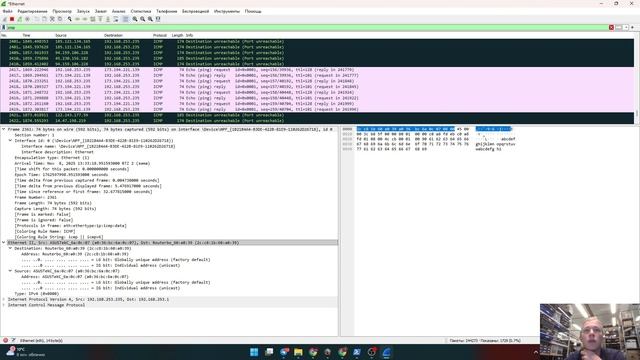This screenshot has width=640, height=360.
Task: Collapse the Destination Routerbo tree node
Action: (x=10, y=249)
